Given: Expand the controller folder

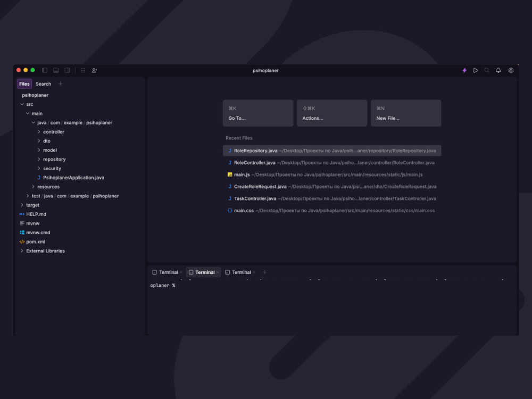Looking at the screenshot, I should coord(39,131).
